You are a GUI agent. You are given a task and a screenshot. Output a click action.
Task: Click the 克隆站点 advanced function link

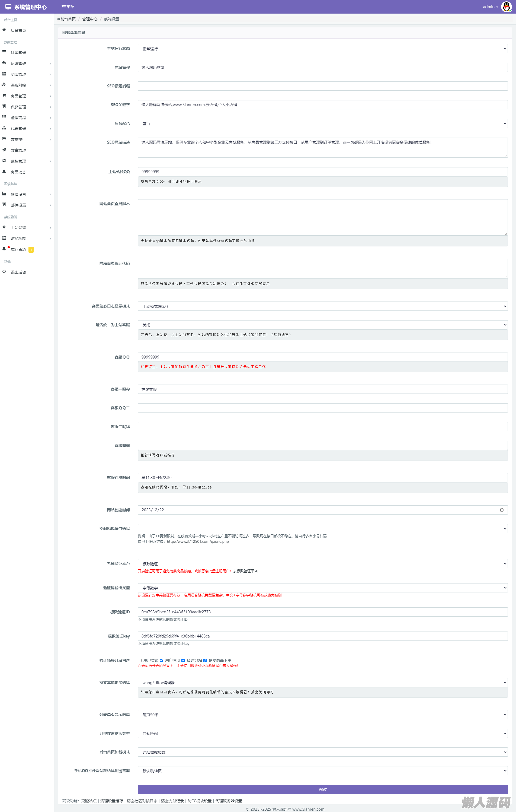[89, 801]
